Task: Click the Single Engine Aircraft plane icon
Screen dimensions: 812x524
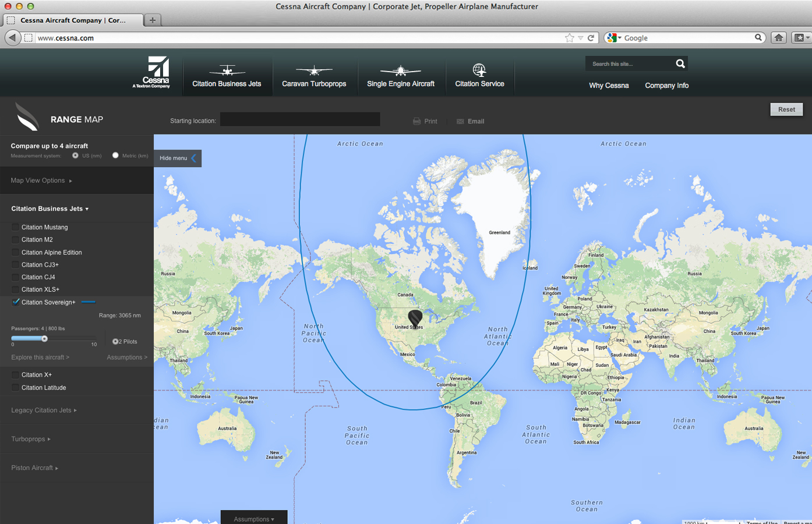Action: [401, 70]
